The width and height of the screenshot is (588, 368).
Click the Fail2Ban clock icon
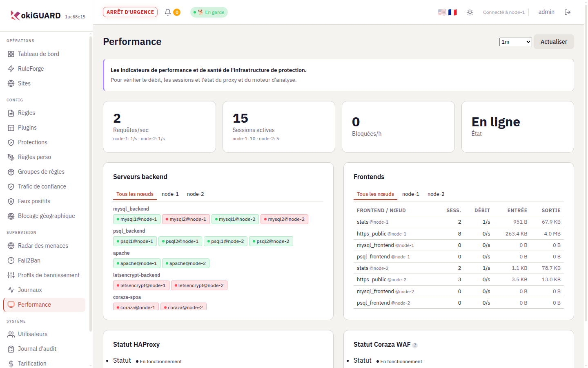click(x=11, y=260)
